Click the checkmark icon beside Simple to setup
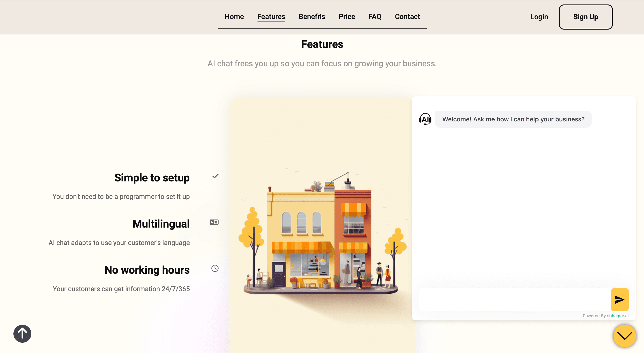The width and height of the screenshot is (644, 353). 215,176
